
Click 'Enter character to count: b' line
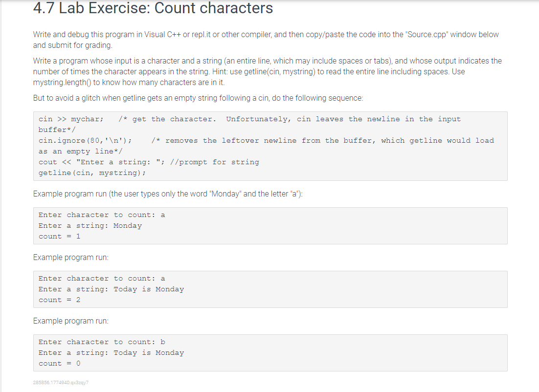click(102, 342)
